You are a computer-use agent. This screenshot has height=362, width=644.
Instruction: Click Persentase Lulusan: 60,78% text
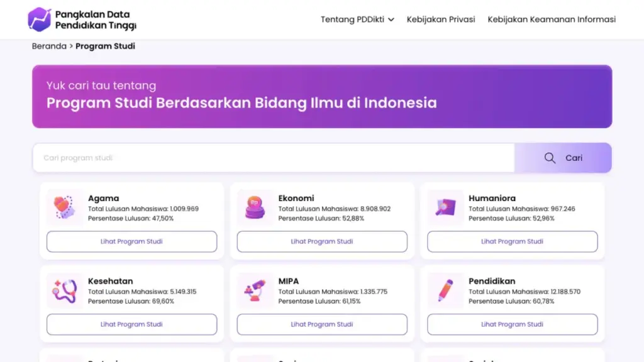point(511,301)
